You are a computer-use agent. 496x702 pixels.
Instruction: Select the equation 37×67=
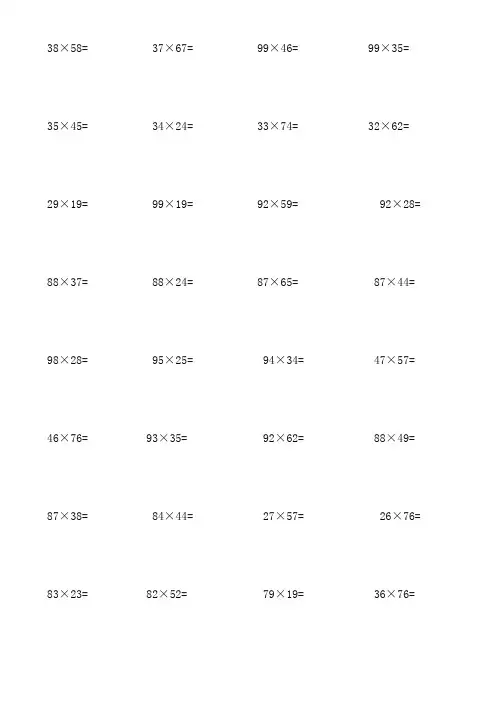(x=173, y=48)
